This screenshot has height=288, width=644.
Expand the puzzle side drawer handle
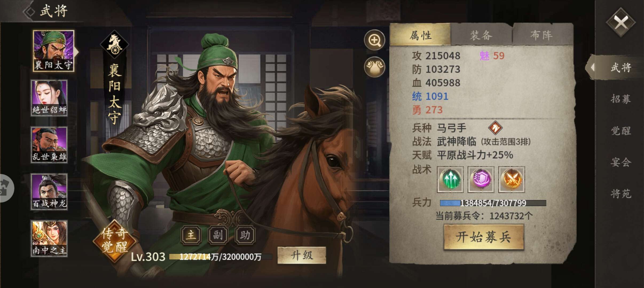coord(6,188)
